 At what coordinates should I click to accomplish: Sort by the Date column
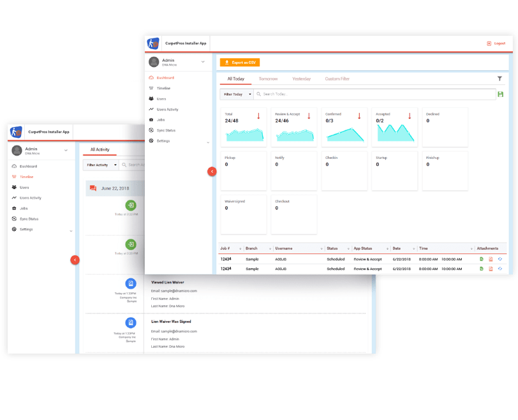click(x=403, y=248)
